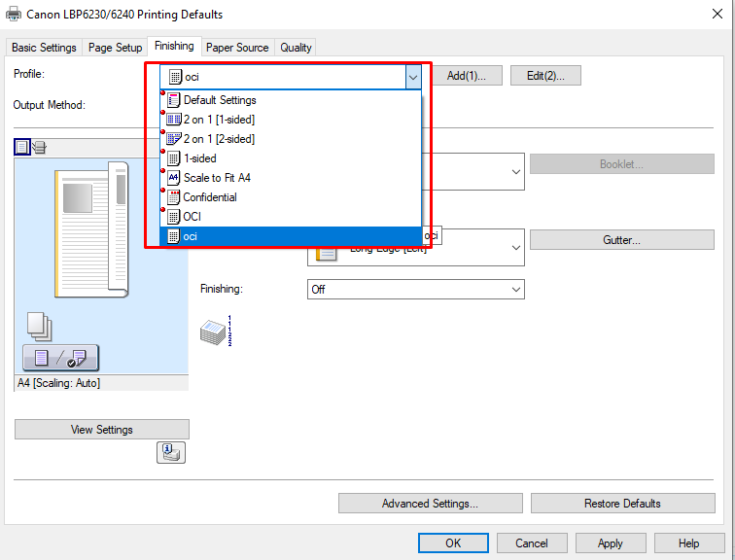The width and height of the screenshot is (735, 560).
Task: Open Advanced Settings... dialog
Action: tap(430, 504)
